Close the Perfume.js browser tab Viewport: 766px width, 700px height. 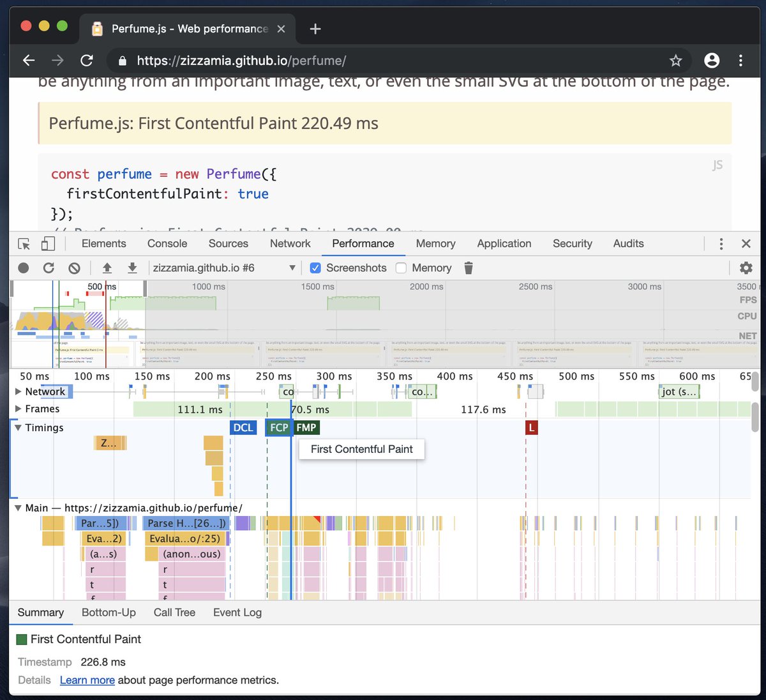pyautogui.click(x=282, y=29)
